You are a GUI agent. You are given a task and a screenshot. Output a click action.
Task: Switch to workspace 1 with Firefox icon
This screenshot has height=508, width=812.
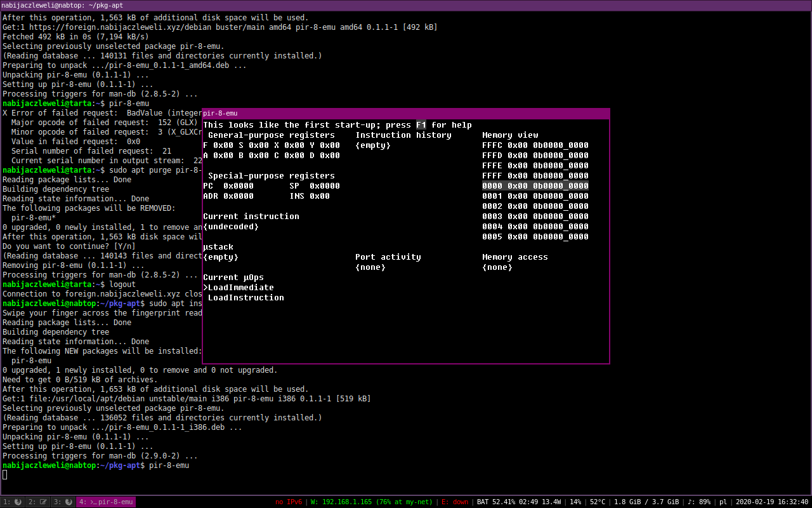13,502
